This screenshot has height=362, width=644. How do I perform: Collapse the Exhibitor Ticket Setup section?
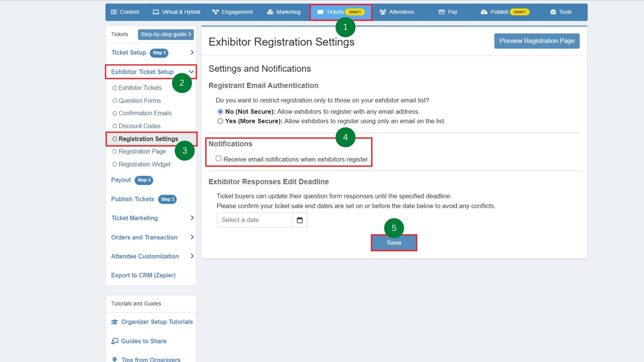[191, 72]
